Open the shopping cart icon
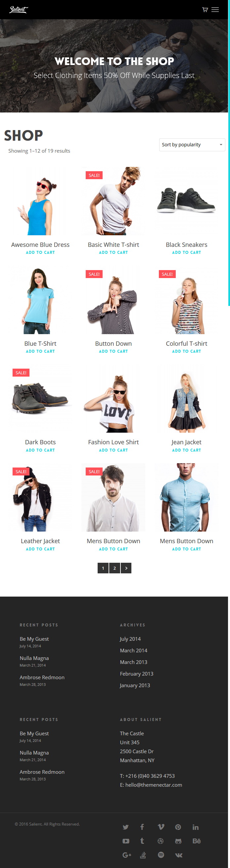 (x=205, y=9)
